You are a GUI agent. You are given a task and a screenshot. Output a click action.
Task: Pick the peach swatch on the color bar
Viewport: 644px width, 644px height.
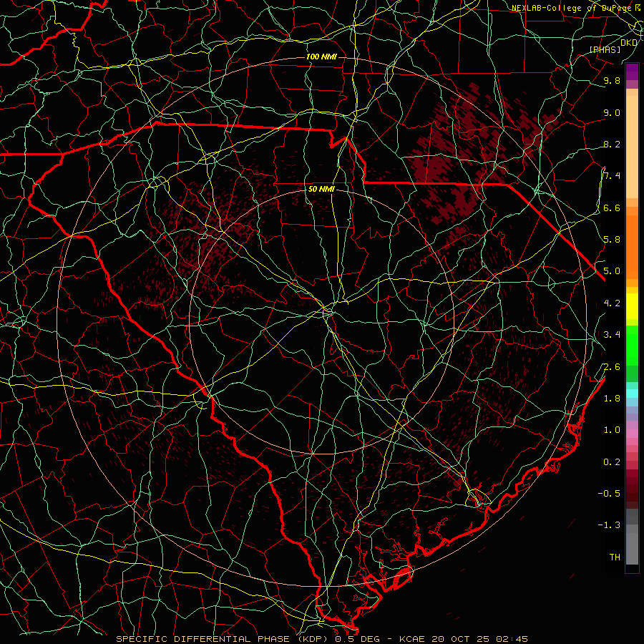[632, 147]
